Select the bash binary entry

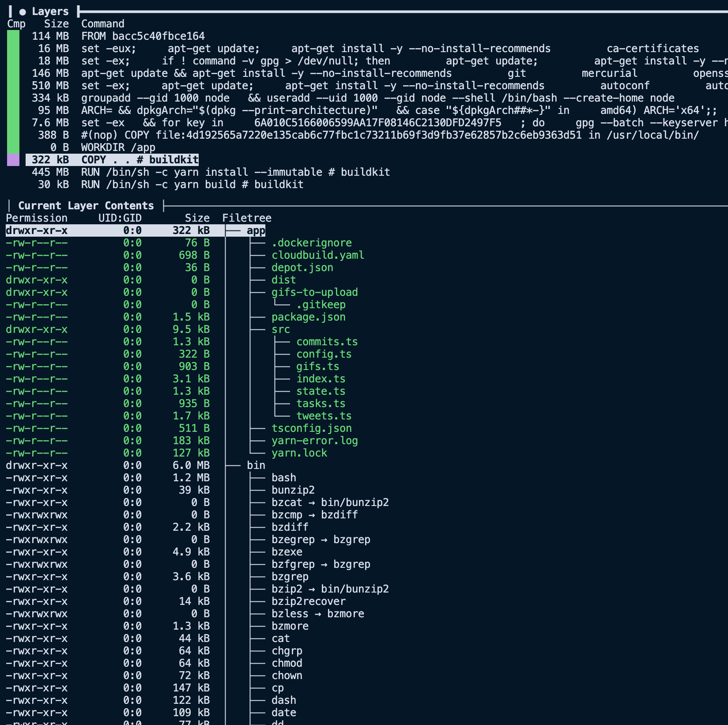click(x=283, y=478)
